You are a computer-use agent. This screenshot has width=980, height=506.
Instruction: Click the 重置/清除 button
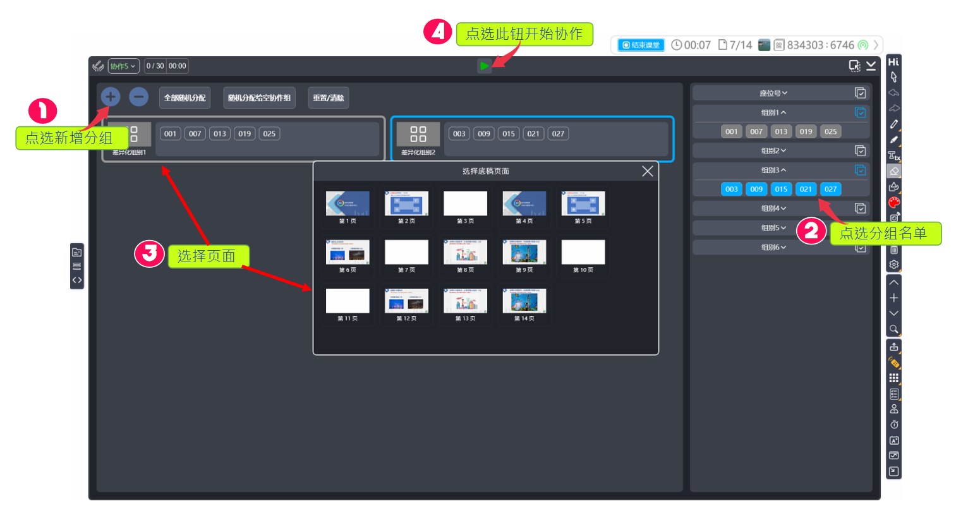pyautogui.click(x=328, y=98)
